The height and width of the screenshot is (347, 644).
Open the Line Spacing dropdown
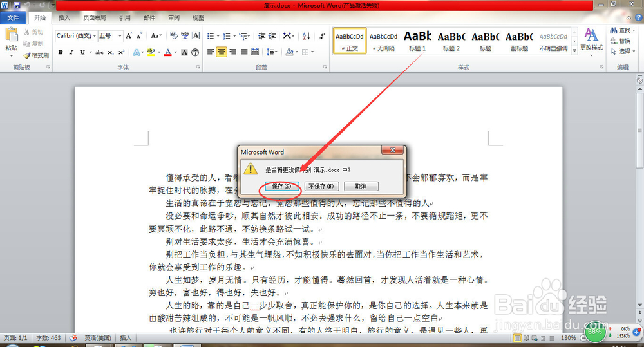tap(272, 52)
